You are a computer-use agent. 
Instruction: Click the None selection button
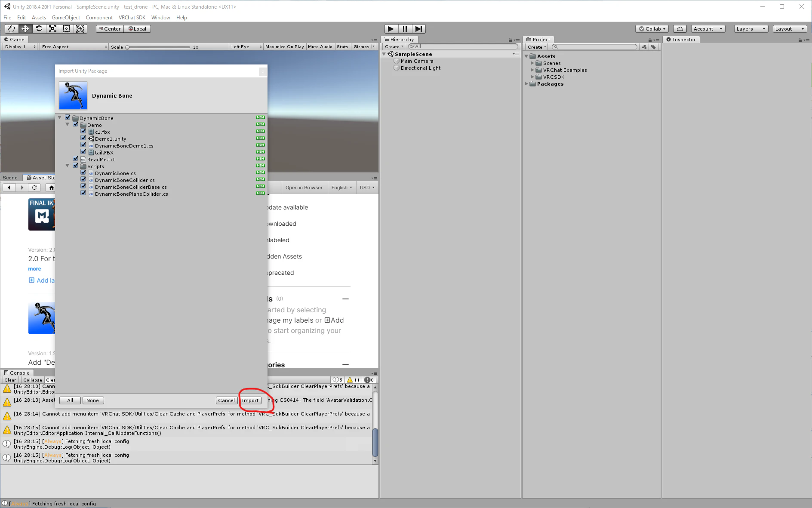point(92,400)
